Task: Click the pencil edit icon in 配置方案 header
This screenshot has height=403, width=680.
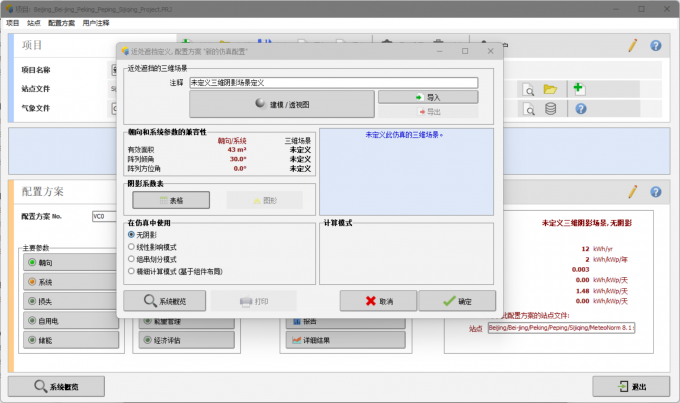Action: [632, 191]
